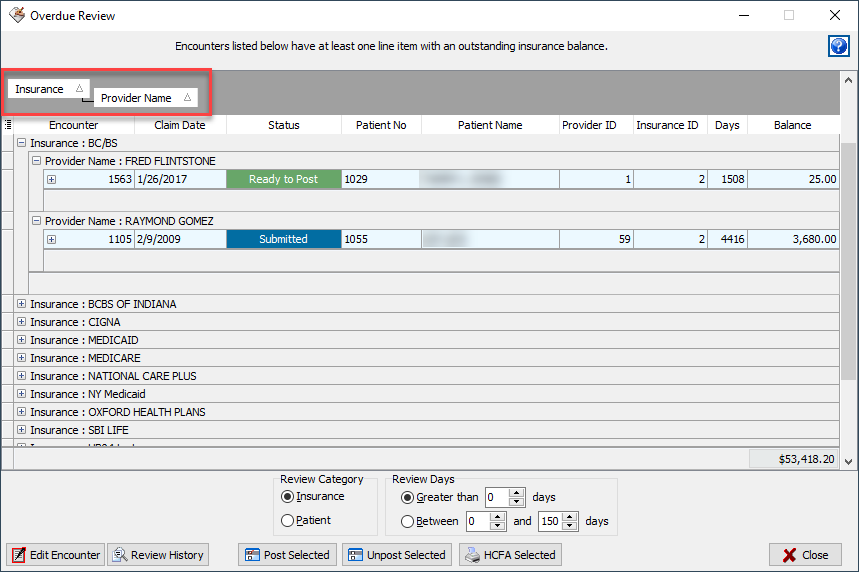Click the Edit Encounter pencil icon
Screen dimensions: 859x572
(x=18, y=555)
